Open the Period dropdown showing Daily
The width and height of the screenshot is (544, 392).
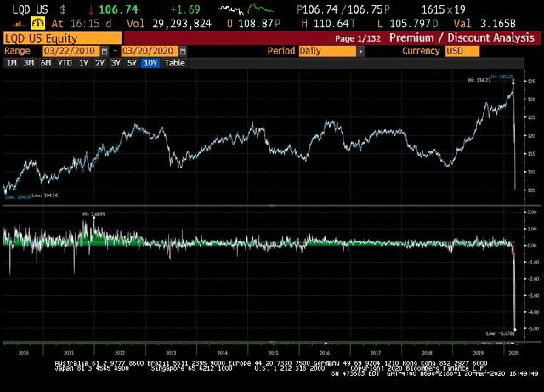coord(326,51)
